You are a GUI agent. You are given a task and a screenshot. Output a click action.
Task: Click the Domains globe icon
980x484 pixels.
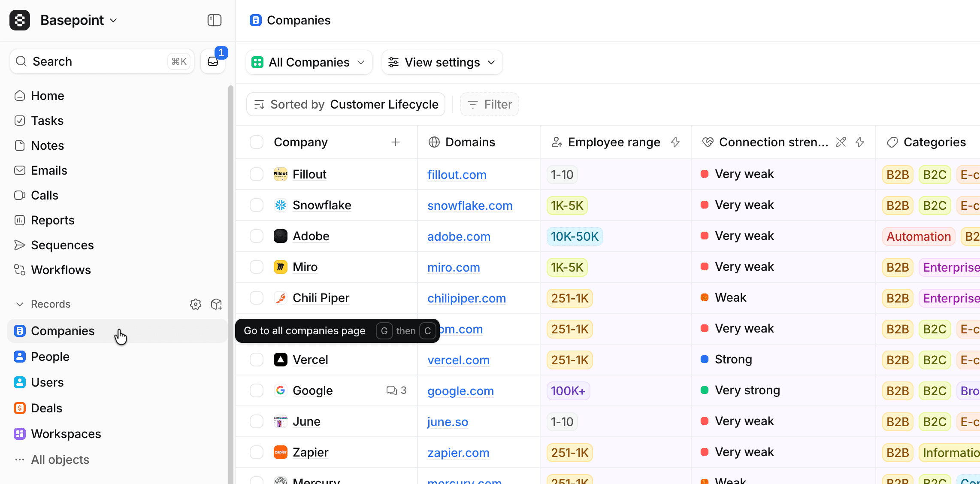434,142
